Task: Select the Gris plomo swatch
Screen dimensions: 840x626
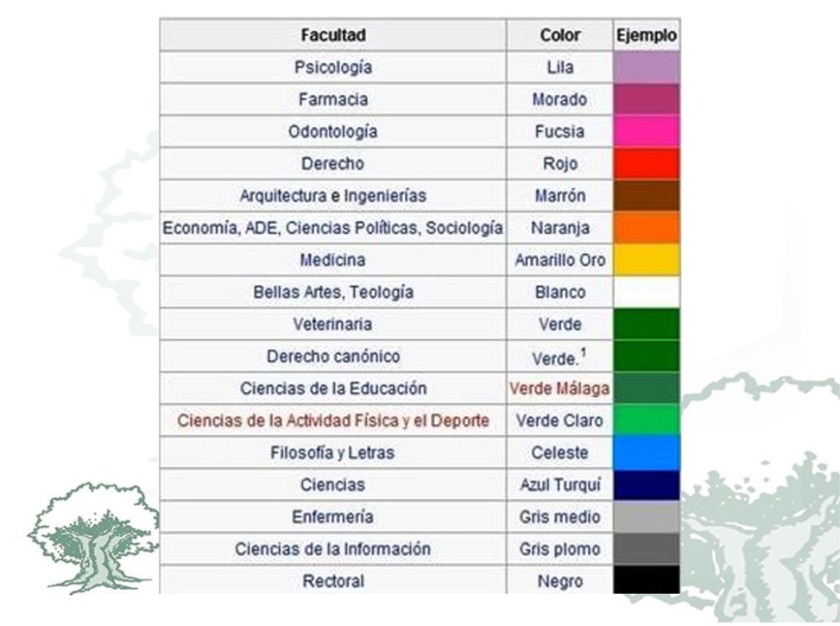Action: click(x=646, y=548)
